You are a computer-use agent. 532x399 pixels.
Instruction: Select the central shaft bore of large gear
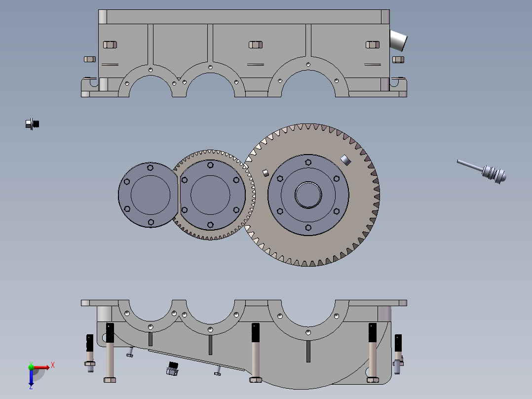(x=307, y=195)
